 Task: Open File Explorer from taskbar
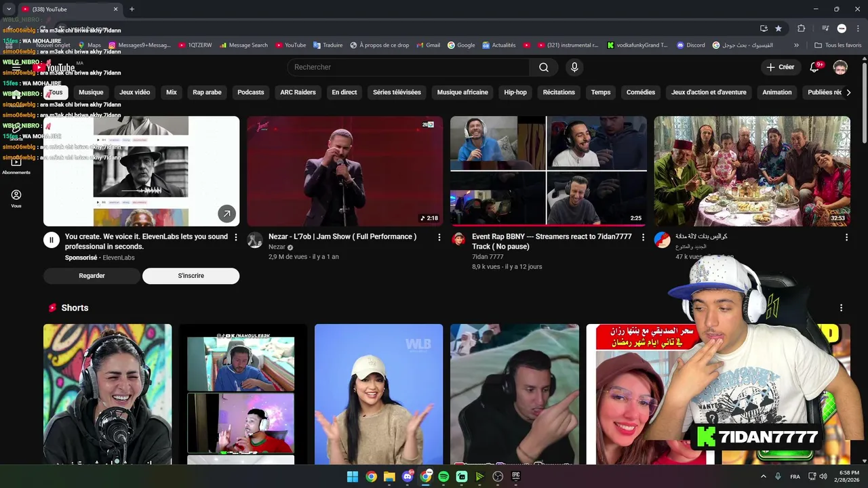tap(389, 476)
